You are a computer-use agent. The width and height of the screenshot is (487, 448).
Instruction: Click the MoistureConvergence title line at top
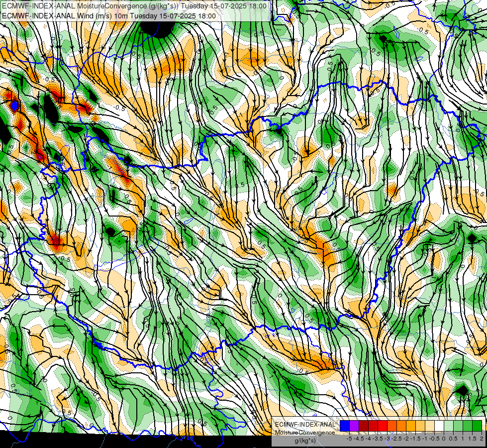click(134, 6)
